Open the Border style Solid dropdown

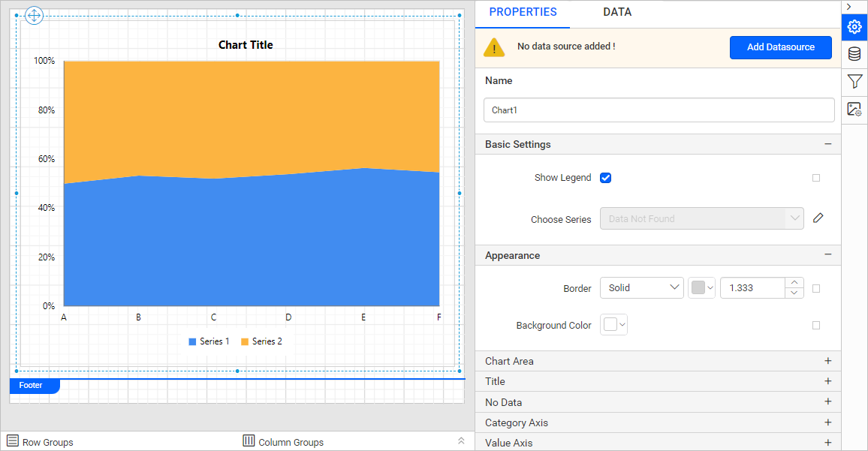click(x=641, y=288)
